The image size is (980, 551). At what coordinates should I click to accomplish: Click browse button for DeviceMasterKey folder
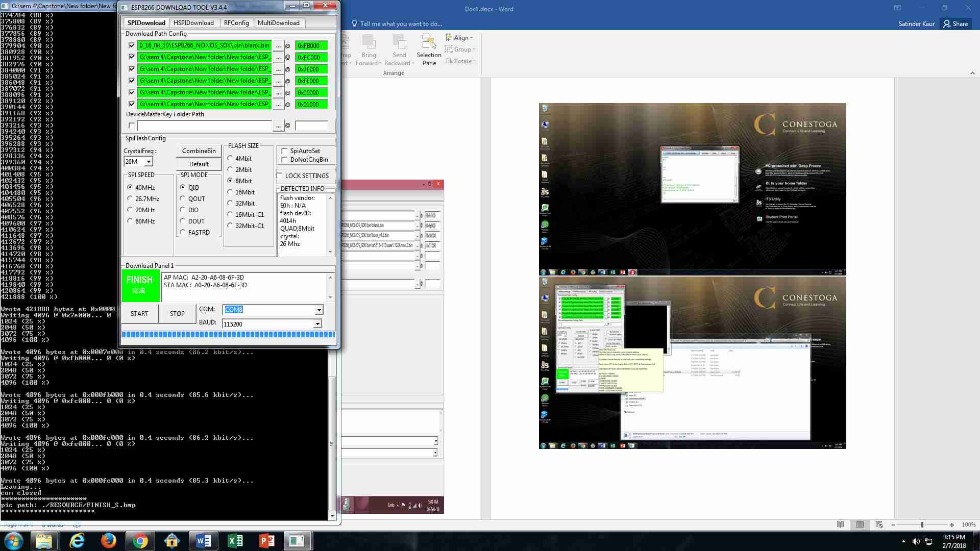[x=278, y=125]
